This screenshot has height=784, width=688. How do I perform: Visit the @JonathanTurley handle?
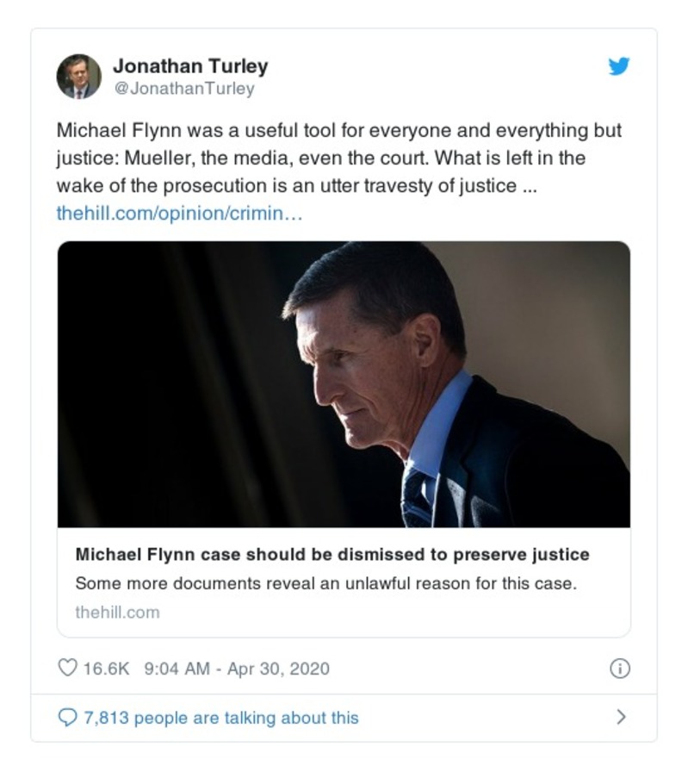(183, 89)
